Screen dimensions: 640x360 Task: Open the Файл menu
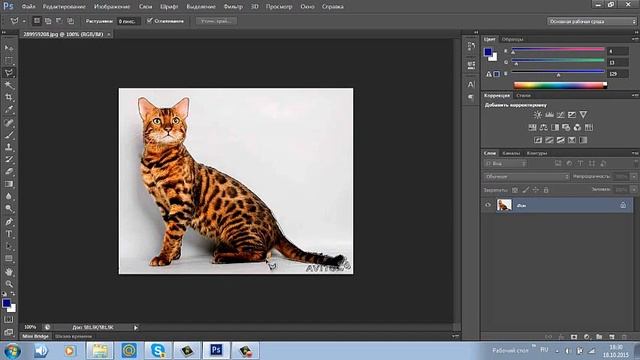[x=28, y=7]
